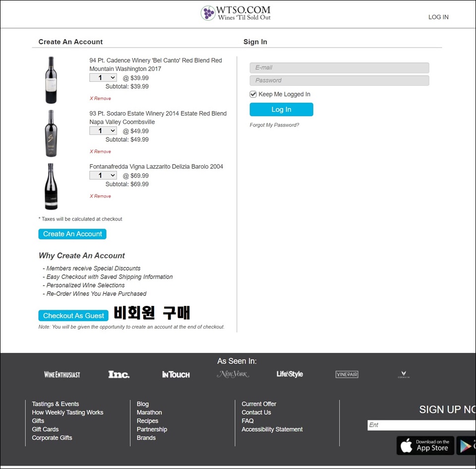Remove the Sodaro Estate Red Blend wine
Screen dimensions: 476x469
tap(100, 152)
